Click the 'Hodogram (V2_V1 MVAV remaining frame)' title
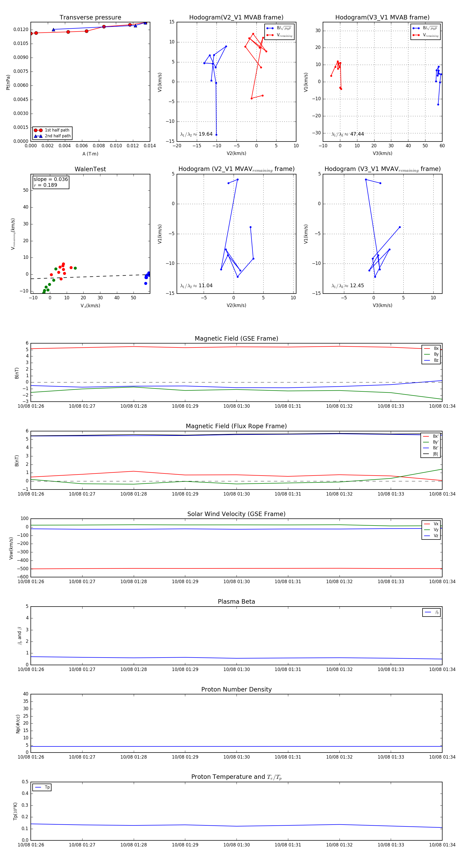473x868 pixels. (236, 169)
